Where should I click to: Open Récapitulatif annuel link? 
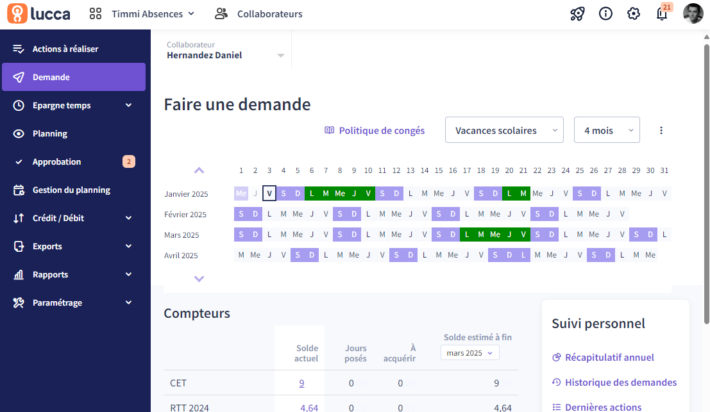(609, 357)
